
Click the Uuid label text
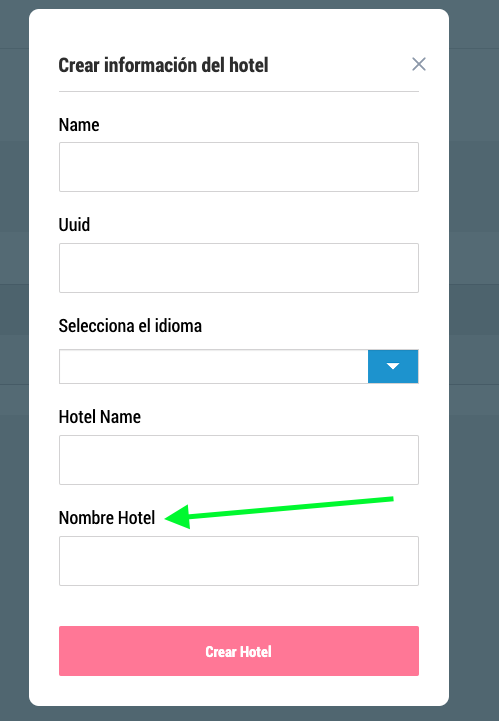pos(74,225)
